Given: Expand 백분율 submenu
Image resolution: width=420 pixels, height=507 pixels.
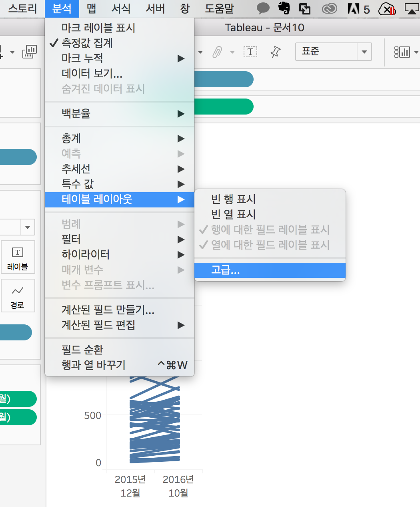Looking at the screenshot, I should point(120,113).
